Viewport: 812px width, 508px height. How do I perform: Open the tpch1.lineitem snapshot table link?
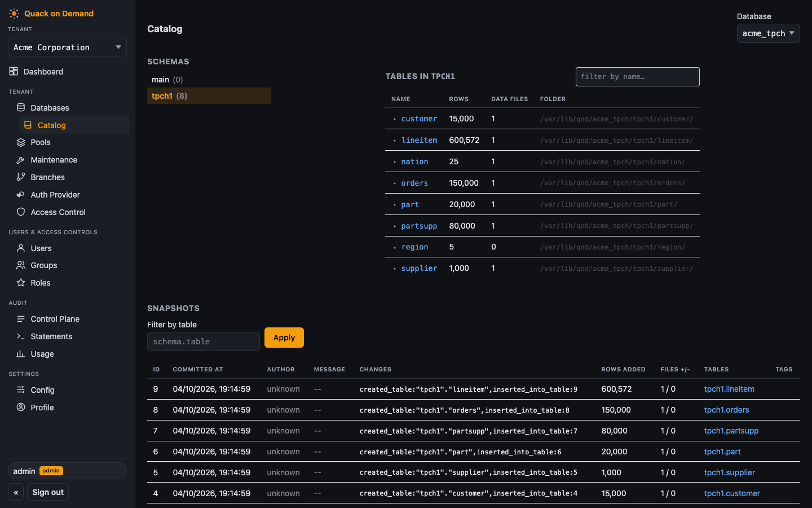pyautogui.click(x=729, y=389)
